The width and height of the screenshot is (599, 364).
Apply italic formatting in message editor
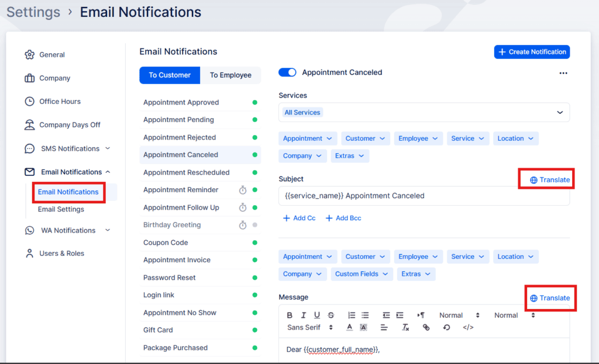304,315
